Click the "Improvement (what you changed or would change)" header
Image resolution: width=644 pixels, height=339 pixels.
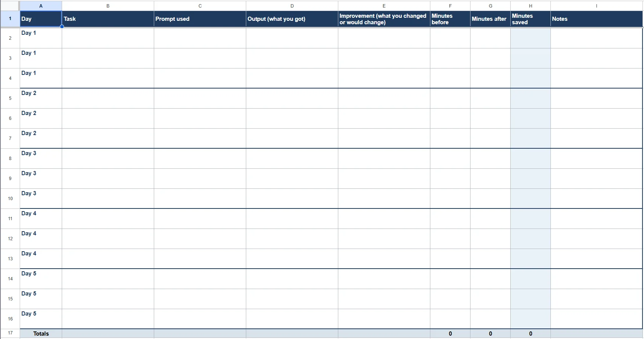click(x=384, y=19)
